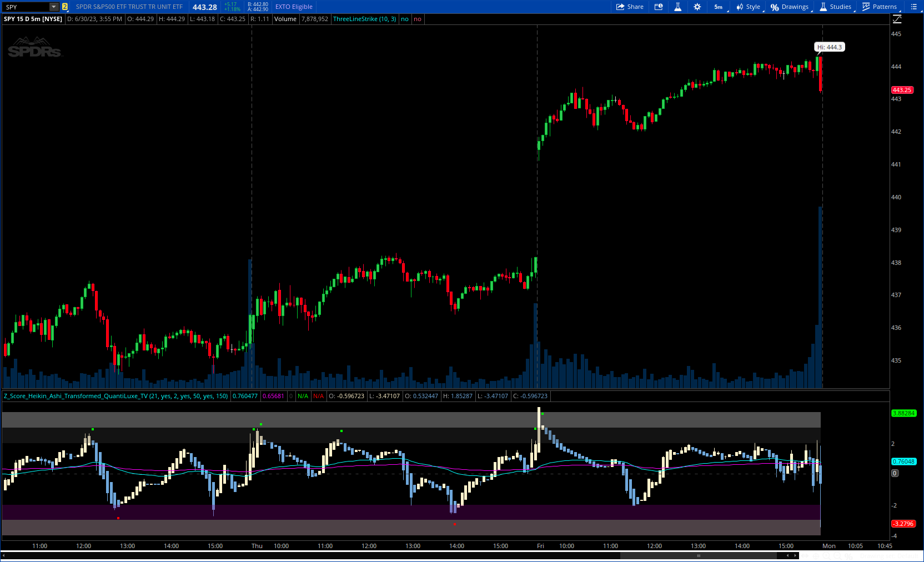
Task: Open the list menu icon at top right
Action: pyautogui.click(x=913, y=7)
